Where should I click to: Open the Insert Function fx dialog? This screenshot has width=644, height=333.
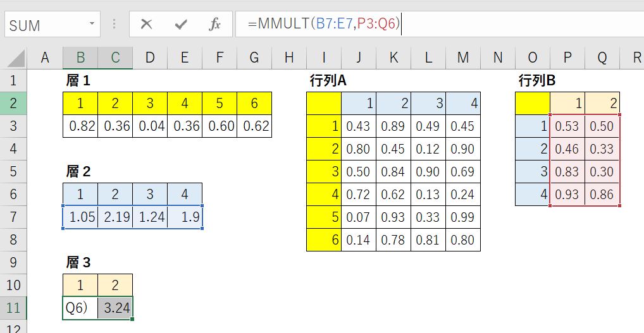click(214, 25)
